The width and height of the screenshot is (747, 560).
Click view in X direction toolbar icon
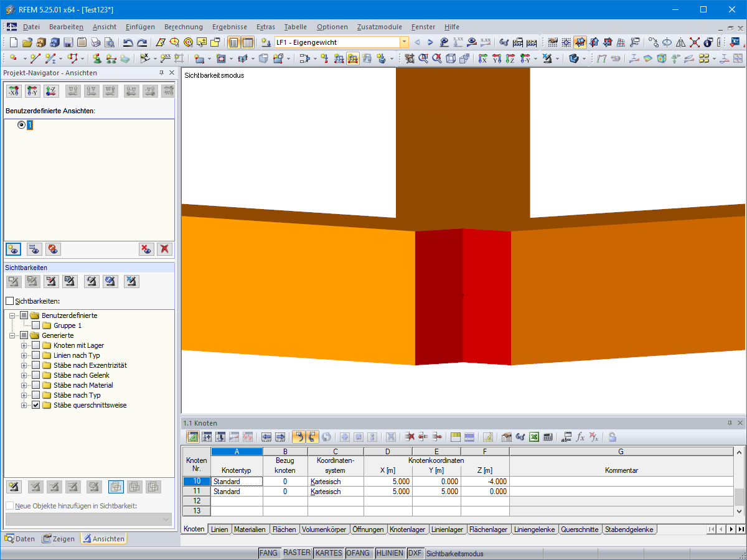[x=483, y=58]
